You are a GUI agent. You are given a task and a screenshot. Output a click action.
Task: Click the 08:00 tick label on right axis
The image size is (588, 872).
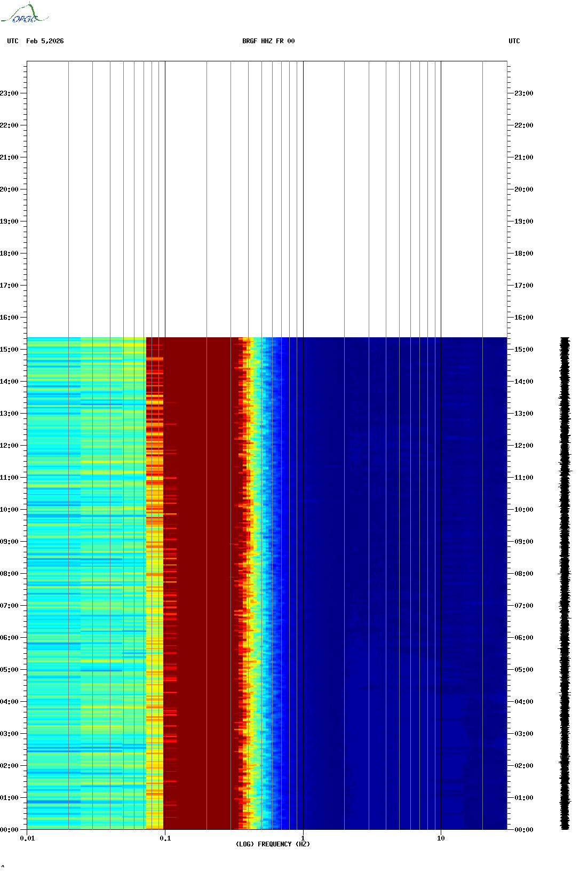523,574
